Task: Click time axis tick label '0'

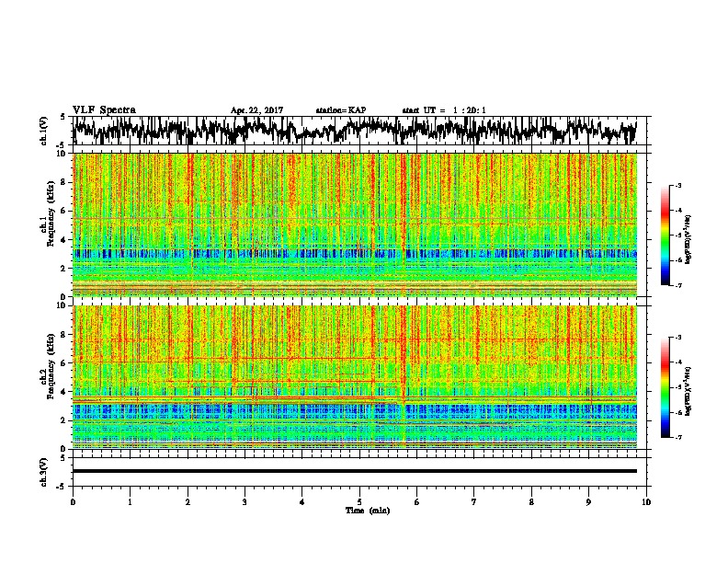Action: tap(73, 502)
